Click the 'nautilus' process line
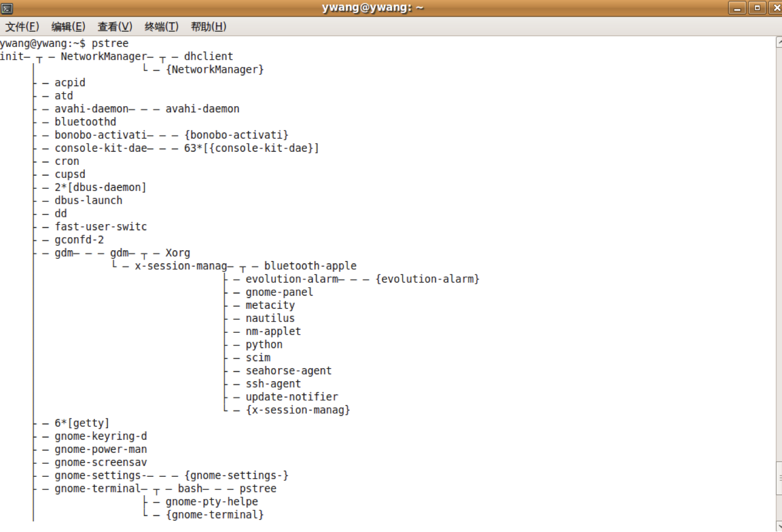 (270, 319)
